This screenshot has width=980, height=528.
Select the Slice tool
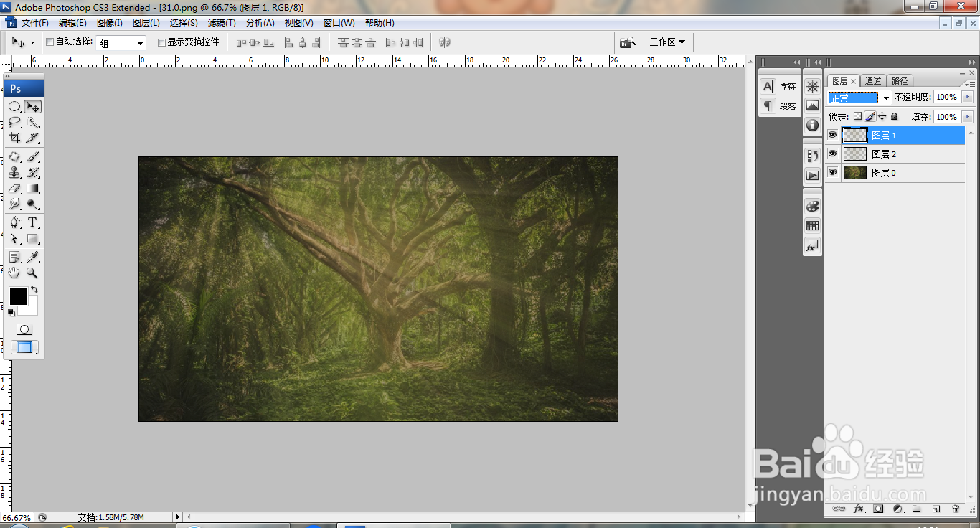click(x=32, y=138)
